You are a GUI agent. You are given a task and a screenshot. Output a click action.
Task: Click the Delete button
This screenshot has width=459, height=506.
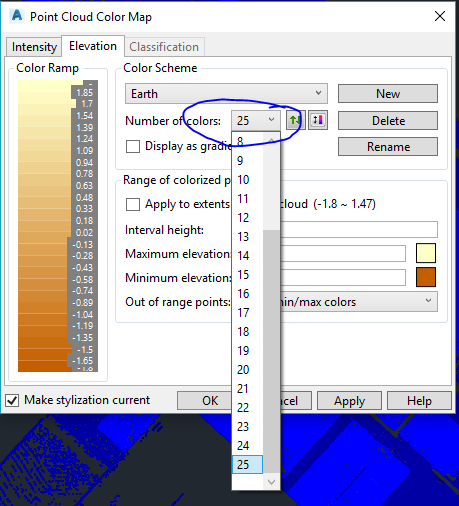pos(388,120)
